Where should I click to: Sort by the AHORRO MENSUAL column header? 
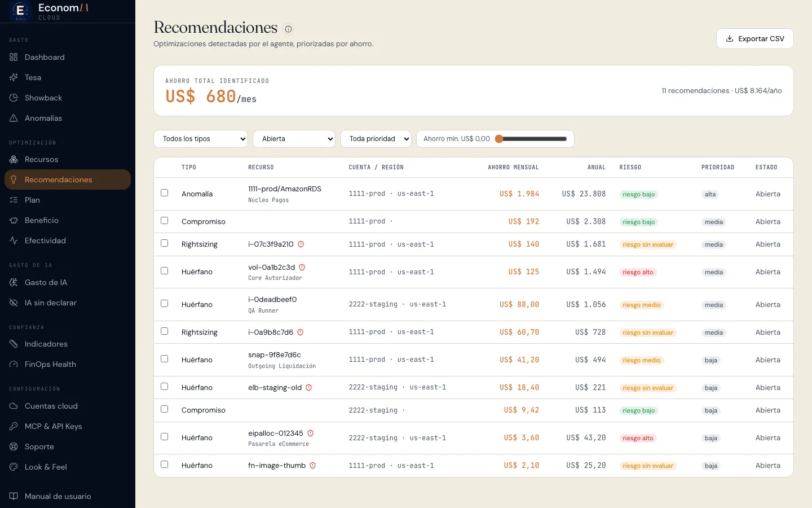[x=513, y=168]
